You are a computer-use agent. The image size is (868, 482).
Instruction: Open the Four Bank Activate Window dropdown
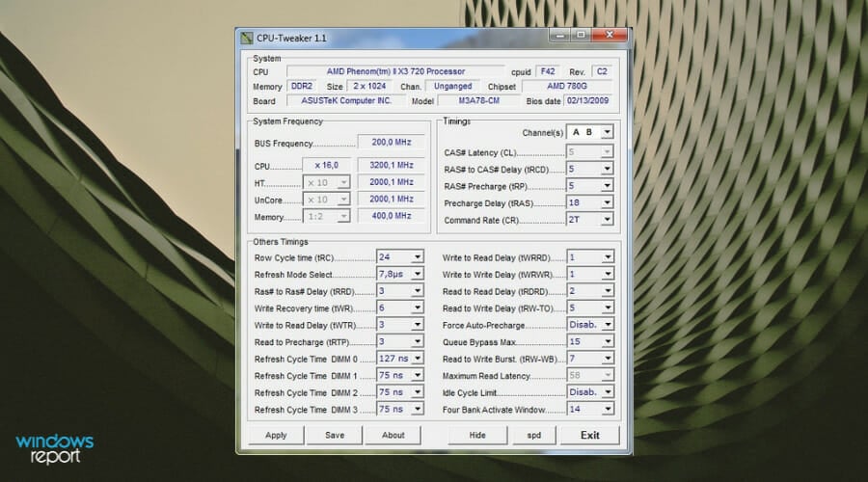[590, 409]
